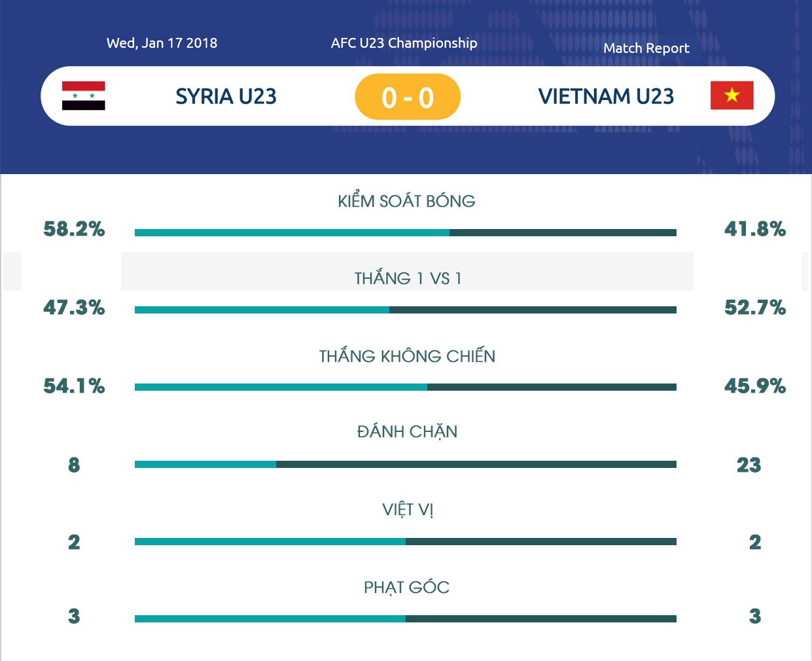Click the PHẠT GÓC stat label

pyautogui.click(x=406, y=587)
